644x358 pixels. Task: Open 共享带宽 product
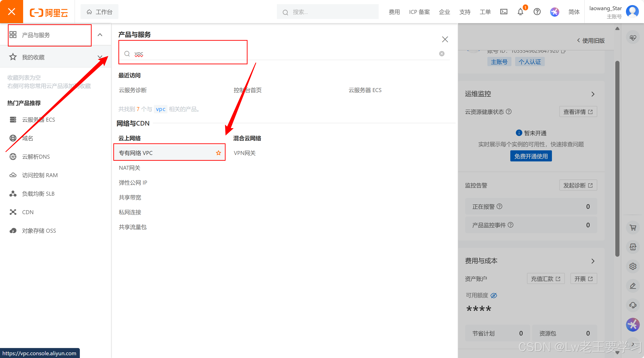click(130, 197)
